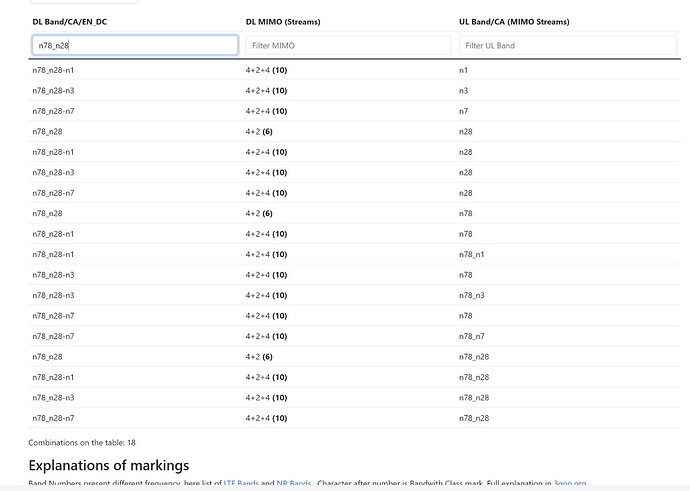Select UL cell reading n78_n3

click(471, 295)
